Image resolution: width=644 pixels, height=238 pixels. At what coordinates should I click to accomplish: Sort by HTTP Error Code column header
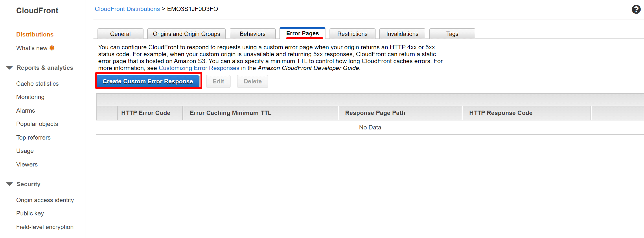tap(146, 113)
